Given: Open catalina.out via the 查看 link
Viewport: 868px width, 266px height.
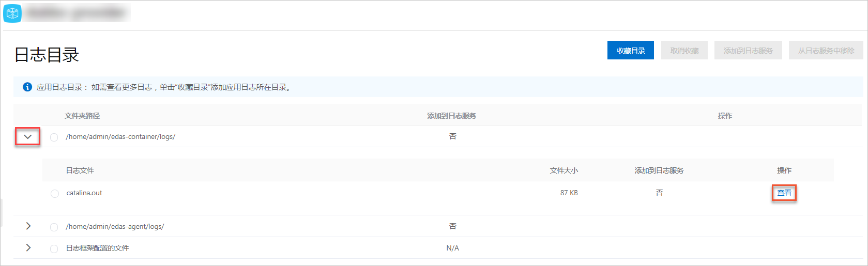Looking at the screenshot, I should coord(784,193).
